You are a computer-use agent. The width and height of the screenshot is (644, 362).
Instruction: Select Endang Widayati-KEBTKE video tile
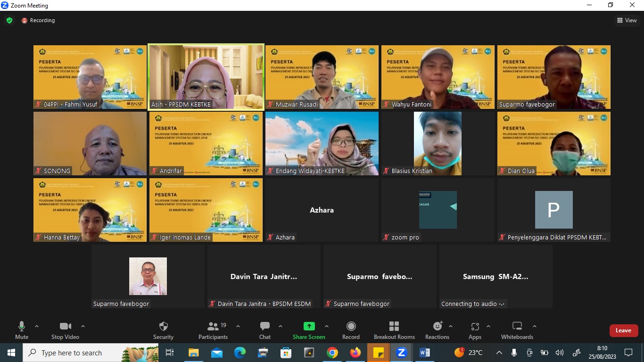point(322,143)
